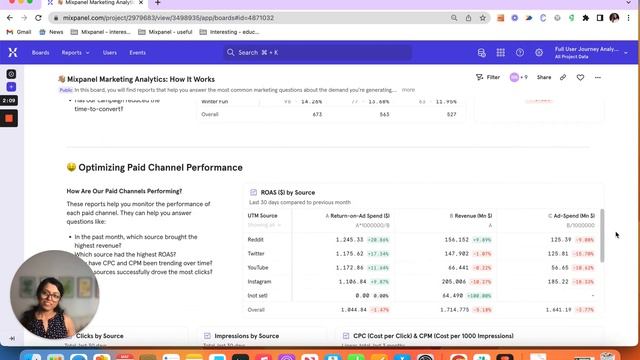Click the ROAS report chart icon
Image resolution: width=640 pixels, height=360 pixels.
click(253, 192)
